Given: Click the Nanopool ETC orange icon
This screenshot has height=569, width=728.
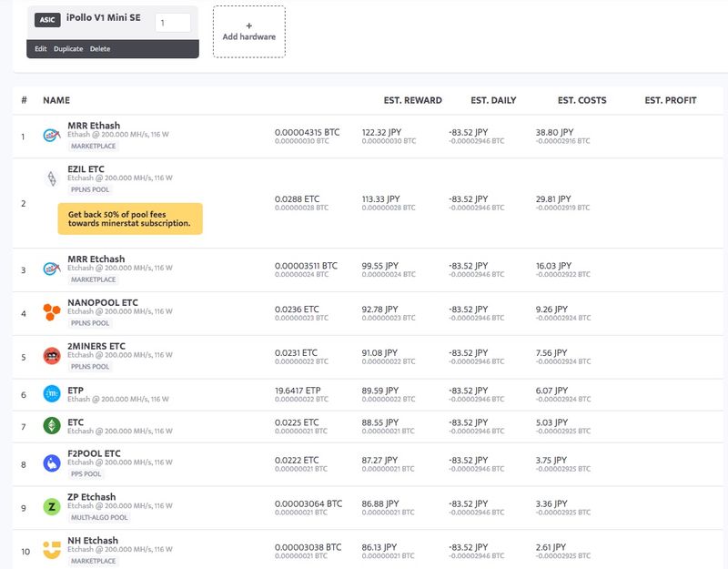Looking at the screenshot, I should pos(52,312).
